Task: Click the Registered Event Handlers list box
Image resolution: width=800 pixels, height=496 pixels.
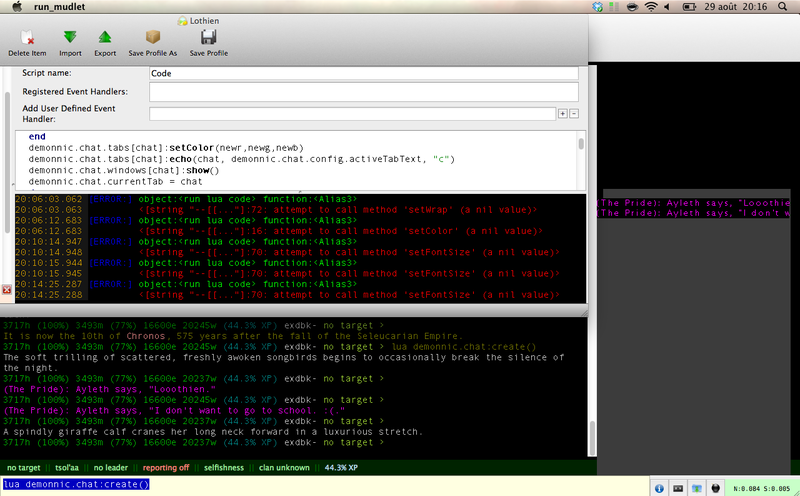Action: tap(364, 92)
